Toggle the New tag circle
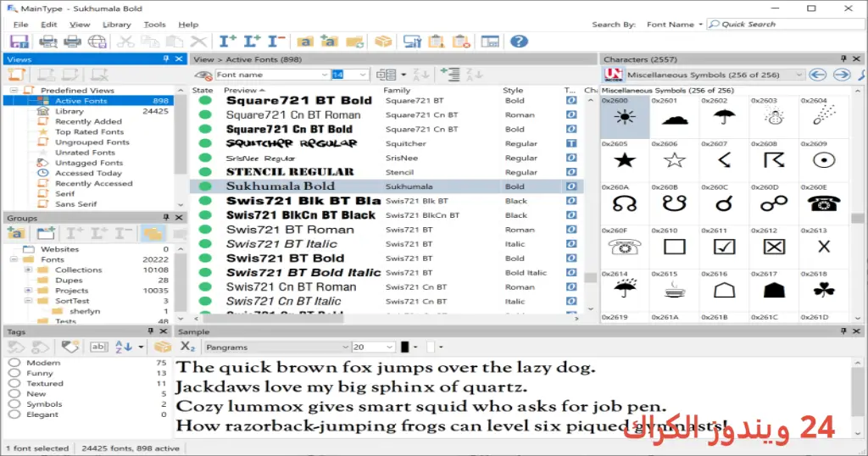Image resolution: width=868 pixels, height=456 pixels. coord(14,393)
